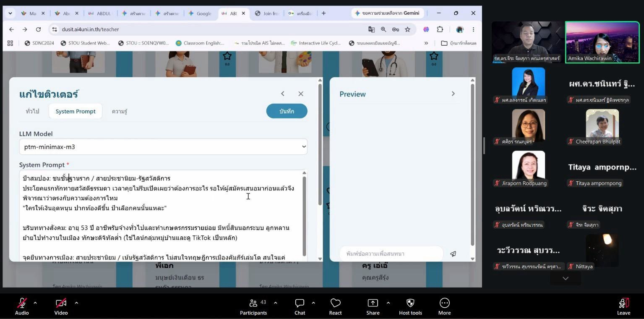Expand the Preview panel chevron
The width and height of the screenshot is (644, 319).
453,94
